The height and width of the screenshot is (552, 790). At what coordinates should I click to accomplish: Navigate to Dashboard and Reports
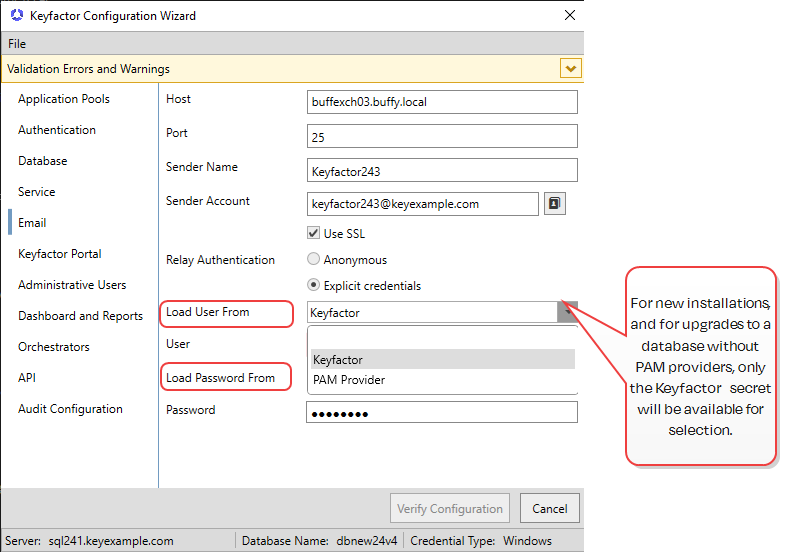pos(80,316)
